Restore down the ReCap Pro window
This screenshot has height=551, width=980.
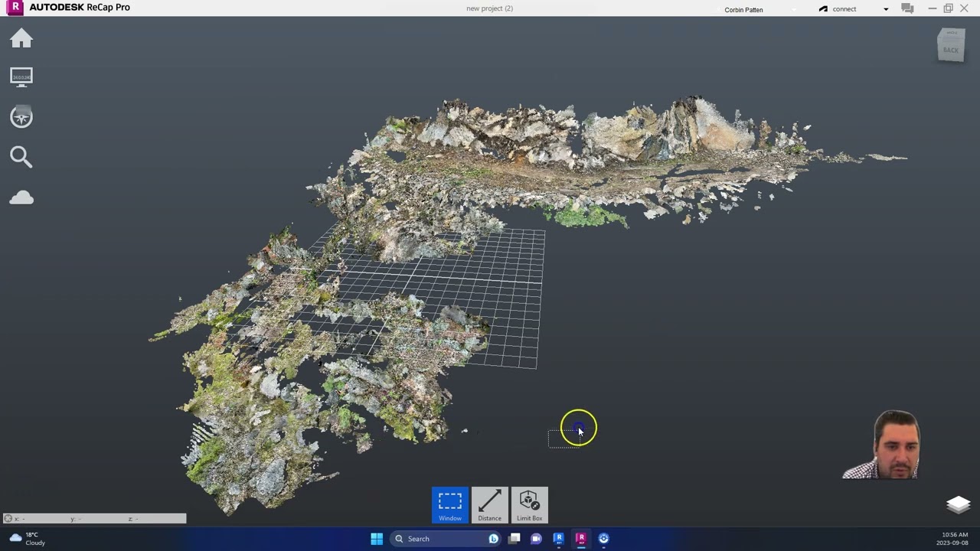coord(948,8)
